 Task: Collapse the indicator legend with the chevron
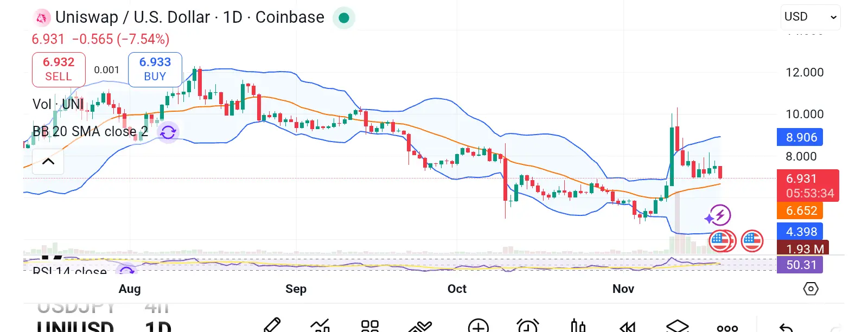coord(48,161)
